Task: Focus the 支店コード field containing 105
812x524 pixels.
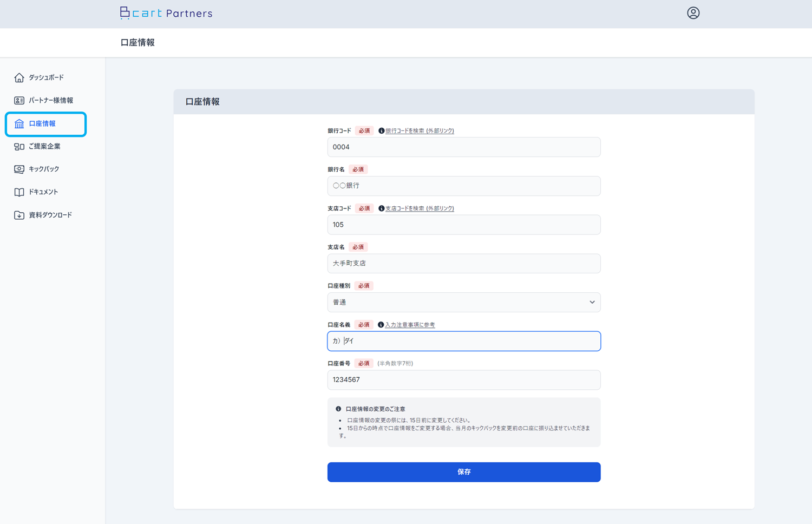Action: [464, 225]
